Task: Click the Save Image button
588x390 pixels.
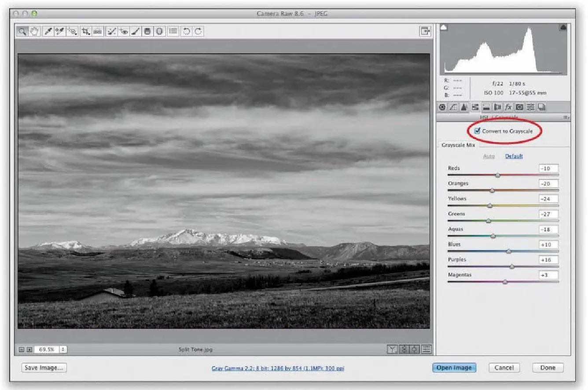Action: tap(44, 368)
